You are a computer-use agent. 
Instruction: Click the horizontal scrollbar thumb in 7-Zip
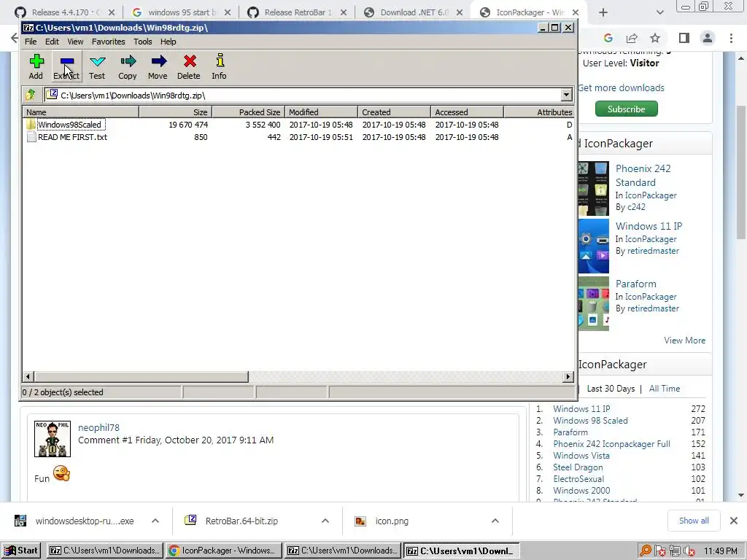tap(141, 377)
